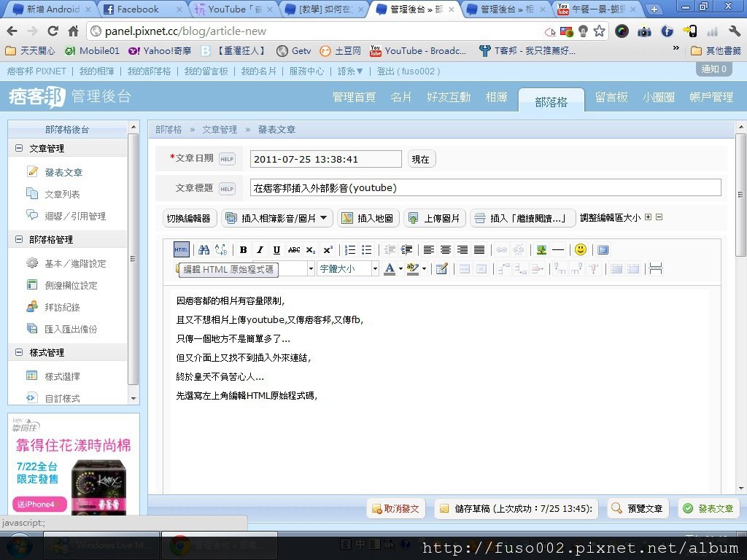This screenshot has width=747, height=560.
Task: Click the 取消發文 cancel button
Action: coord(395,508)
